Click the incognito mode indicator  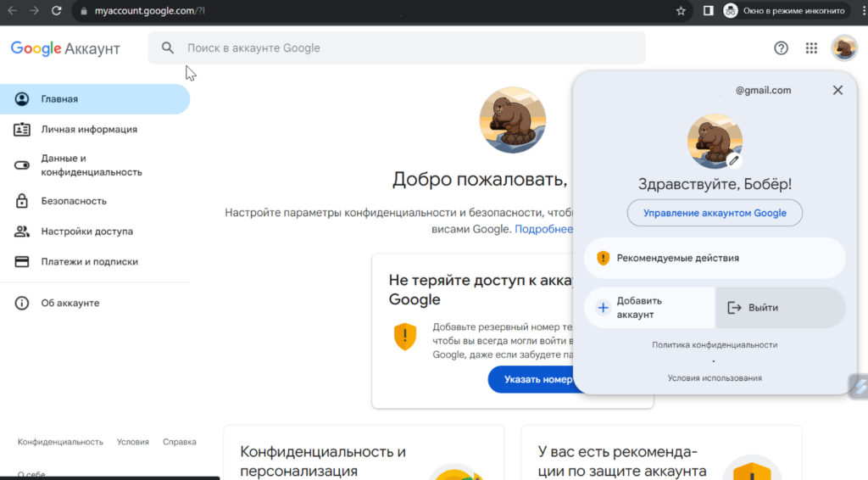784,10
